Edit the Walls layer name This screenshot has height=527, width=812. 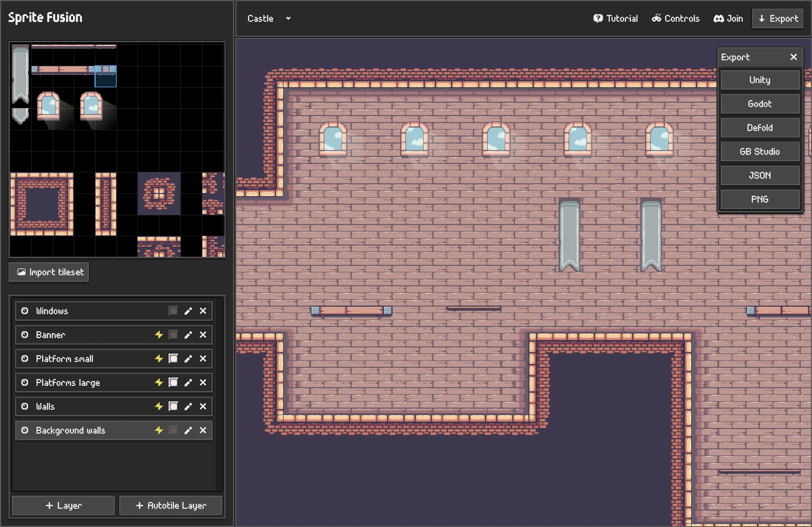click(188, 406)
